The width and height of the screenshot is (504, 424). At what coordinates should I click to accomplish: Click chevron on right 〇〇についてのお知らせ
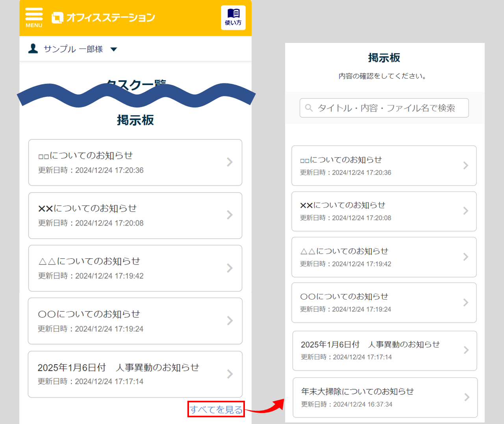click(465, 302)
